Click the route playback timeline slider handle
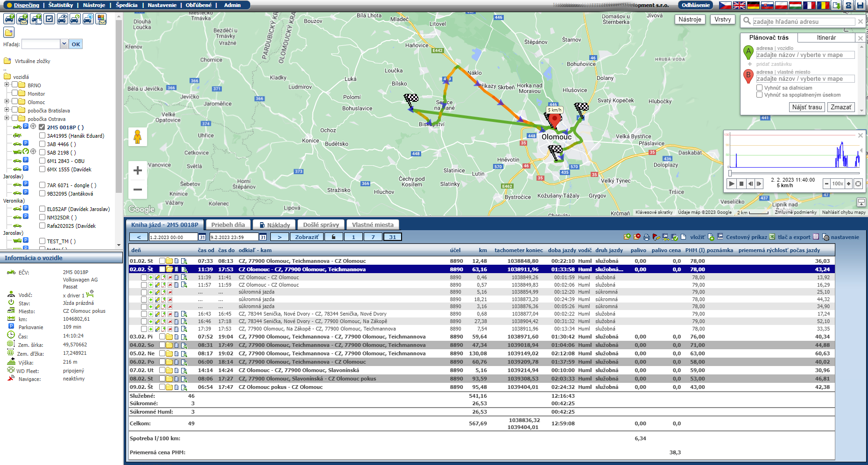This screenshot has width=868, height=465. click(730, 173)
